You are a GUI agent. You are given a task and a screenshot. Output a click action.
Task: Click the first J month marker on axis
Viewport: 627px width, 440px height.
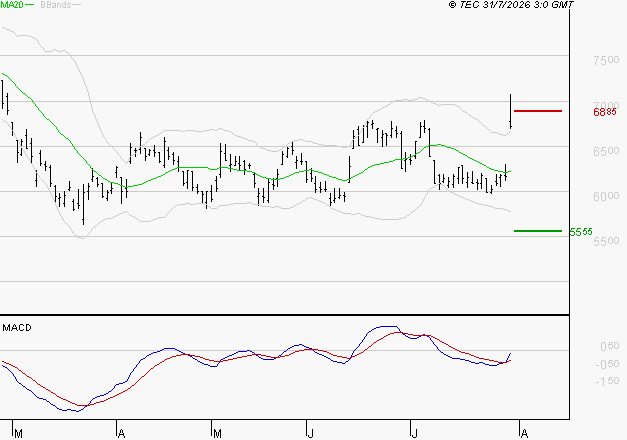coord(310,434)
